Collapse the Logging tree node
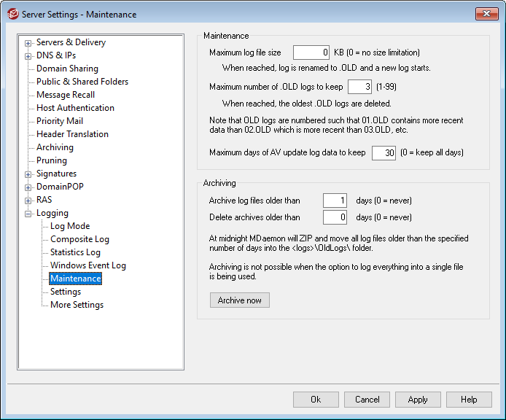Viewport: 506px width, 420px height. coord(28,213)
